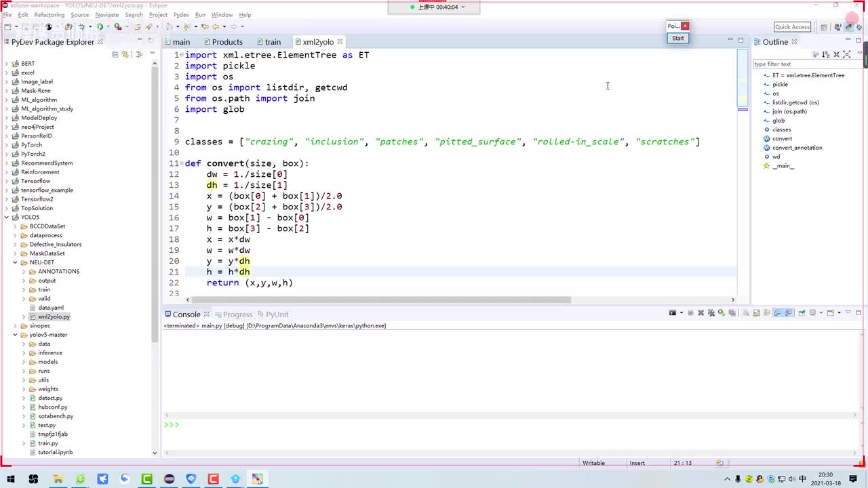Expand the ANNOTATIONS folder

click(24, 272)
